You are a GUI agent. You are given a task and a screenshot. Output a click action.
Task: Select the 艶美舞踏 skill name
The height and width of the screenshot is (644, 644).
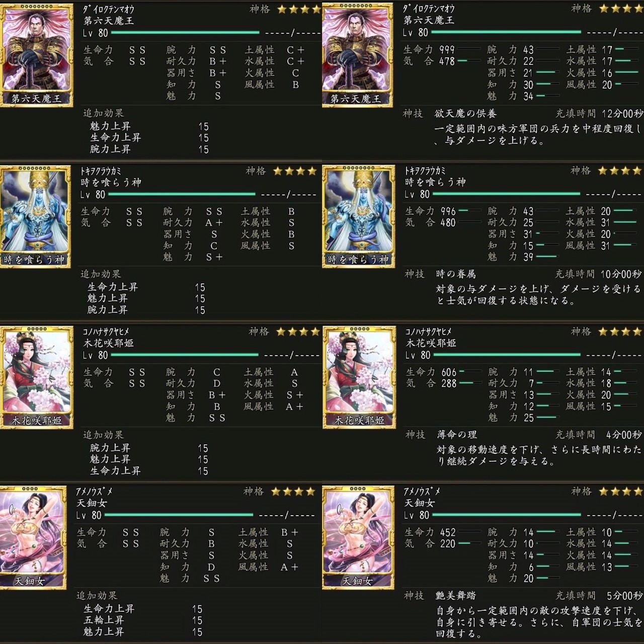[456, 596]
